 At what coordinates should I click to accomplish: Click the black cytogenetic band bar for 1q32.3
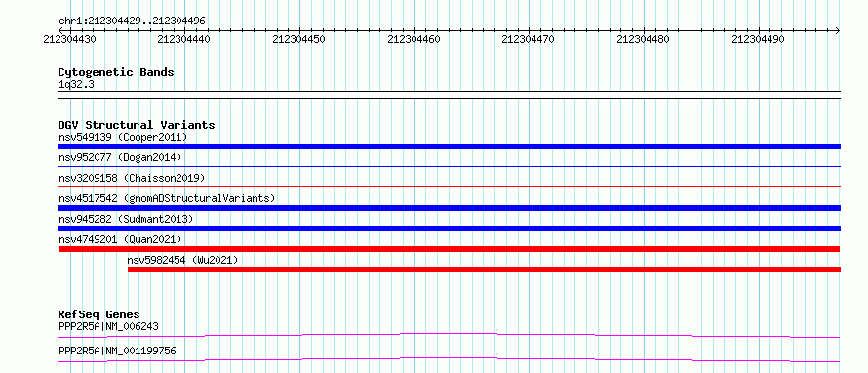click(449, 95)
